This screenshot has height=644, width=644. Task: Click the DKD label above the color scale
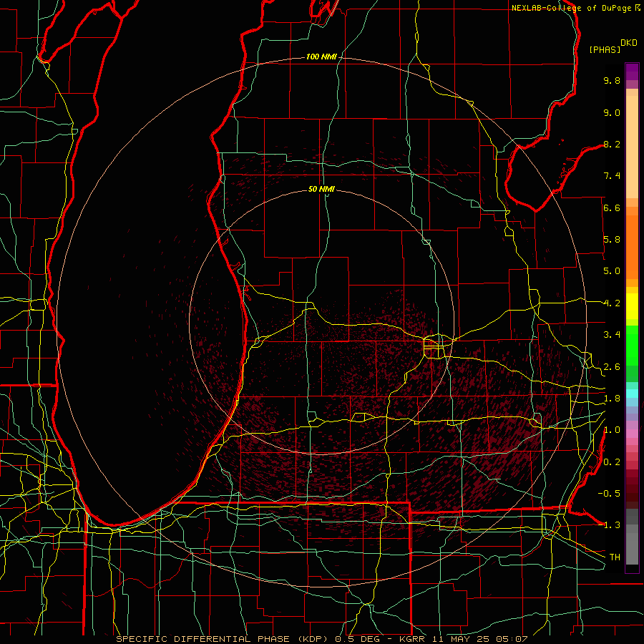point(629,43)
